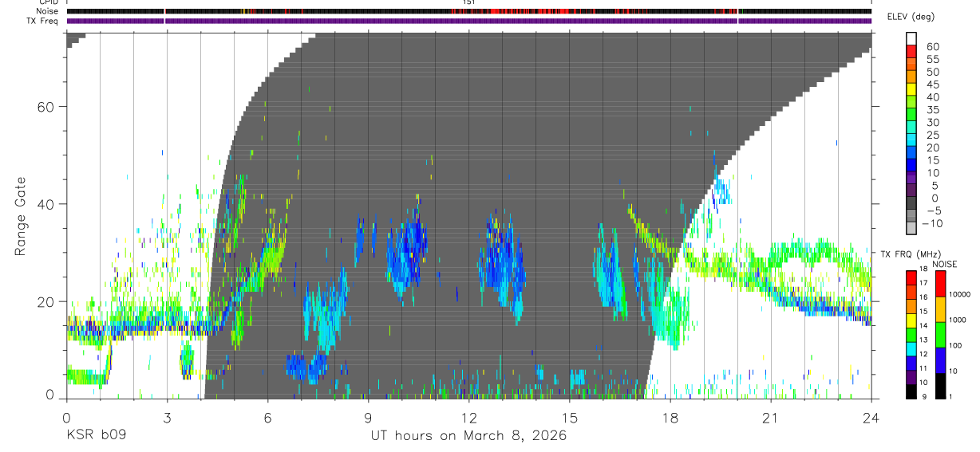Click the "55" label on the ELEV colorbar
Screen dimensions: 980x452
tap(932, 60)
